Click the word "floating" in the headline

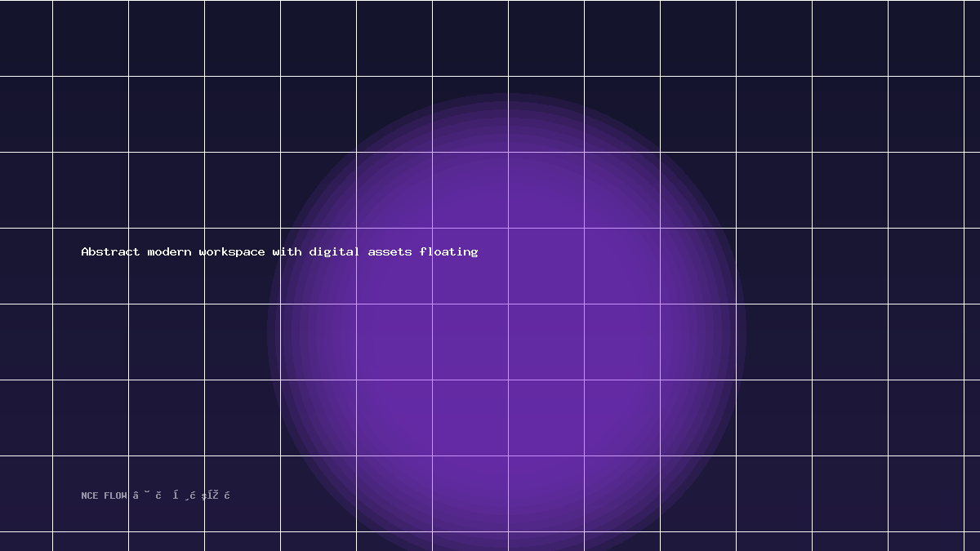pyautogui.click(x=449, y=251)
